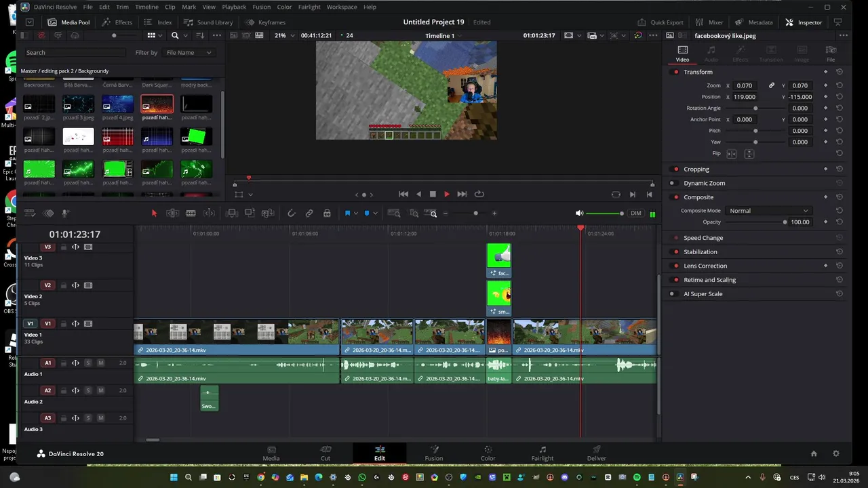Image resolution: width=868 pixels, height=488 pixels.
Task: Reset the Opacity value
Action: [x=840, y=222]
